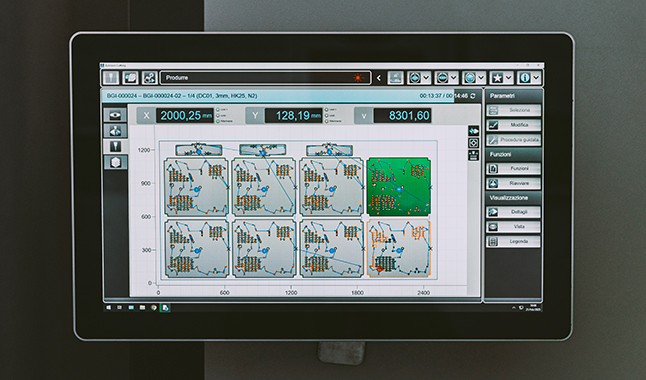
Task: Expand the star favorites dropdown arrow
Action: pos(509,77)
